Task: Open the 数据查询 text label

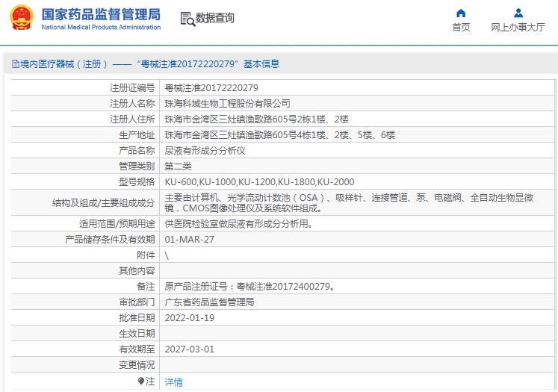Action: pyautogui.click(x=215, y=19)
